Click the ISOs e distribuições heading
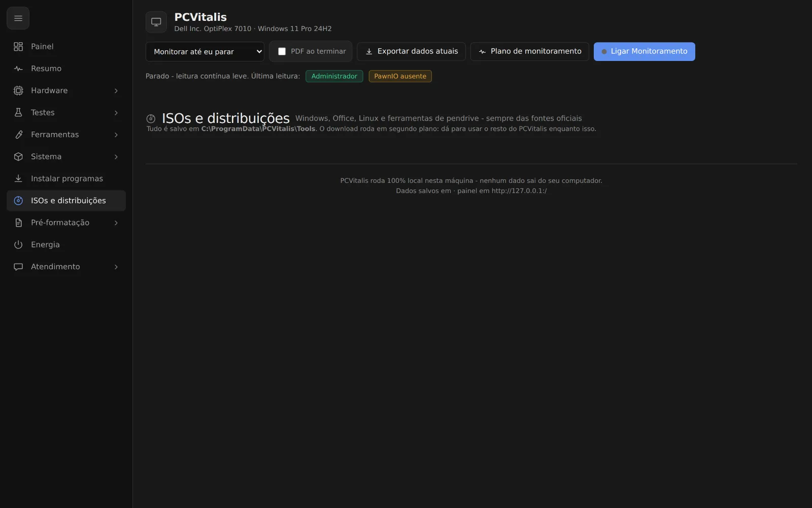812x508 pixels. coord(225,118)
